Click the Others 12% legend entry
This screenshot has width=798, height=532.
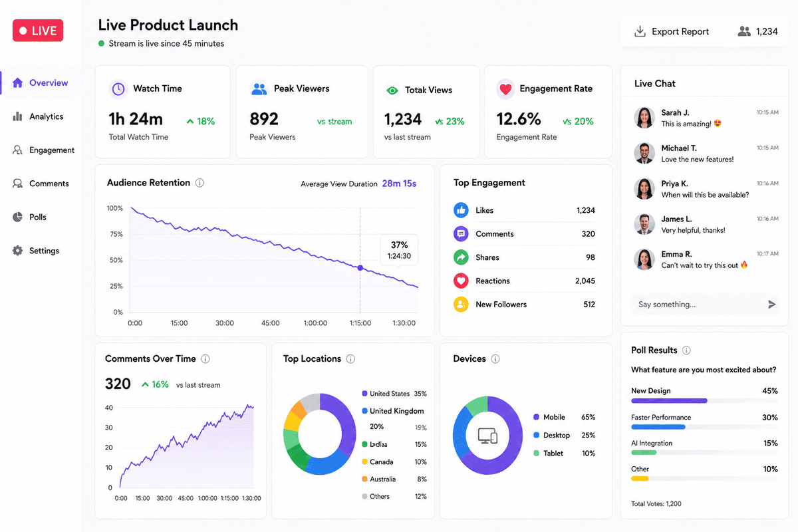click(x=394, y=496)
